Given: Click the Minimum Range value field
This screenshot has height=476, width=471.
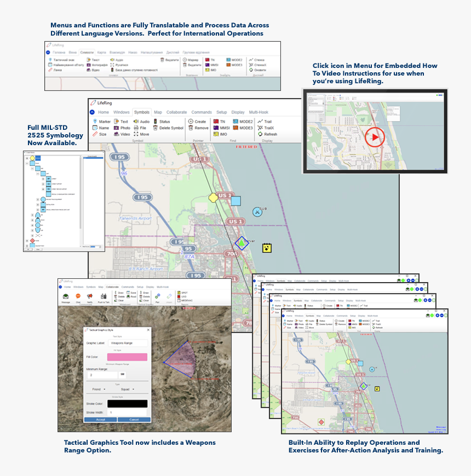Looking at the screenshot, I should coord(102,375).
